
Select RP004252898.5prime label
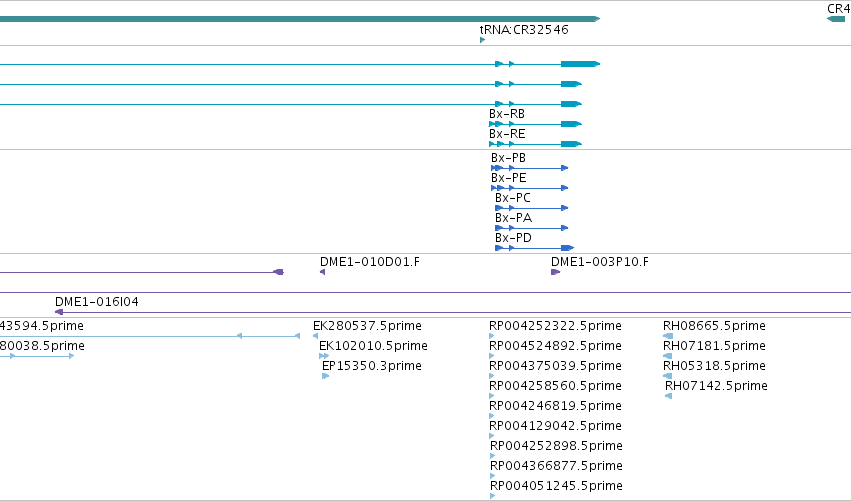click(556, 446)
